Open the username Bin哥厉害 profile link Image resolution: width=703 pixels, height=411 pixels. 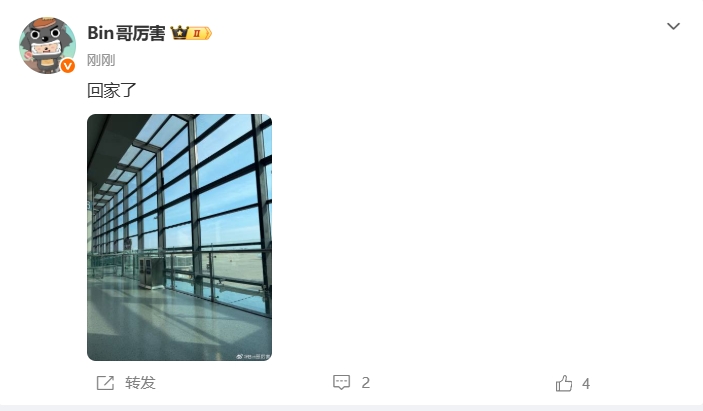tap(126, 33)
